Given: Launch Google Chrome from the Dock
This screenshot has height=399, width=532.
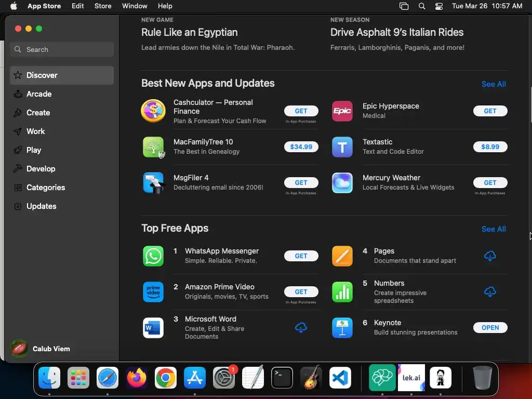Looking at the screenshot, I should click(x=166, y=378).
